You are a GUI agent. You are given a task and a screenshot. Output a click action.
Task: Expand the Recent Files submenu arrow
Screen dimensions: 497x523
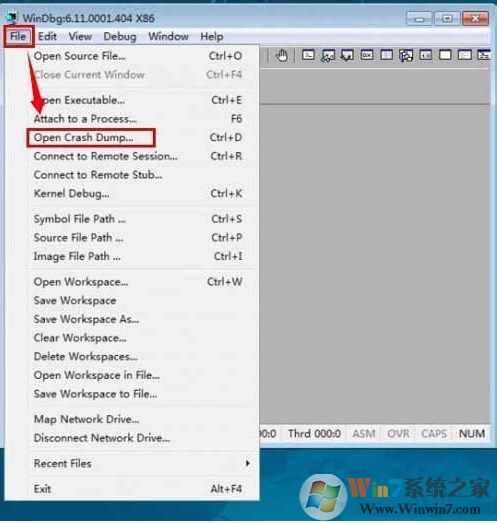(x=247, y=463)
